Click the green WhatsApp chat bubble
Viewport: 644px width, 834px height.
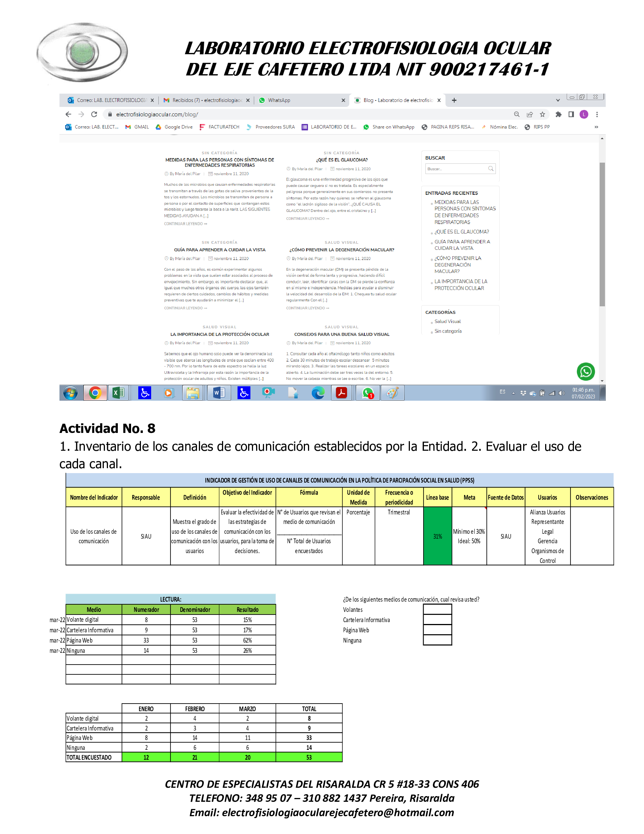click(586, 372)
